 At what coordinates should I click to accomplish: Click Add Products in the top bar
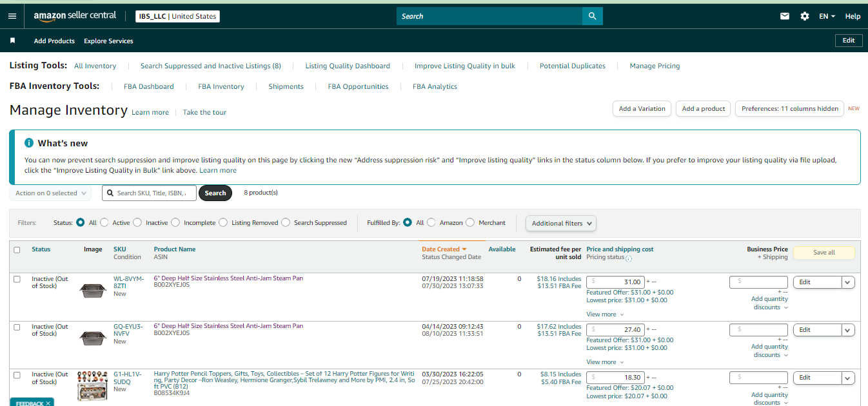54,41
